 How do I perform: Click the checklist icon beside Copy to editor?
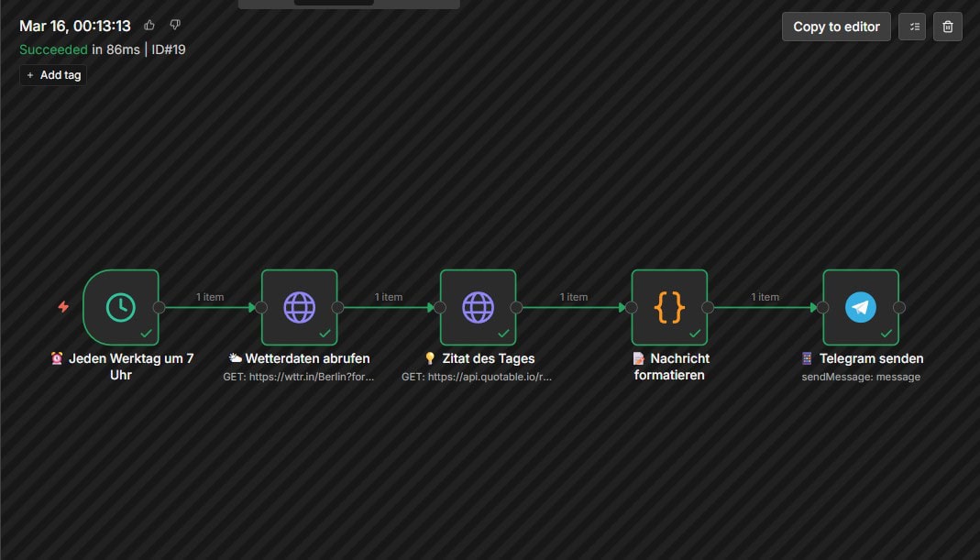click(912, 27)
